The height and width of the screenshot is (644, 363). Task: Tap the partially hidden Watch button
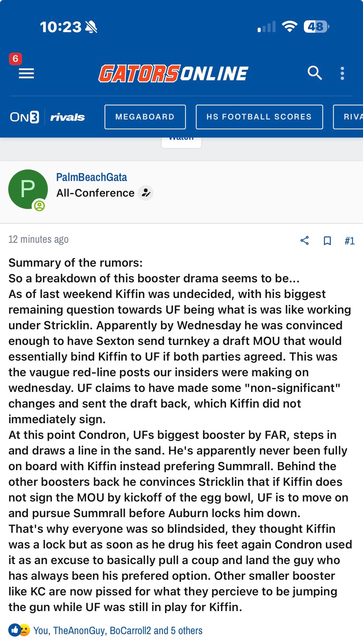tap(181, 142)
